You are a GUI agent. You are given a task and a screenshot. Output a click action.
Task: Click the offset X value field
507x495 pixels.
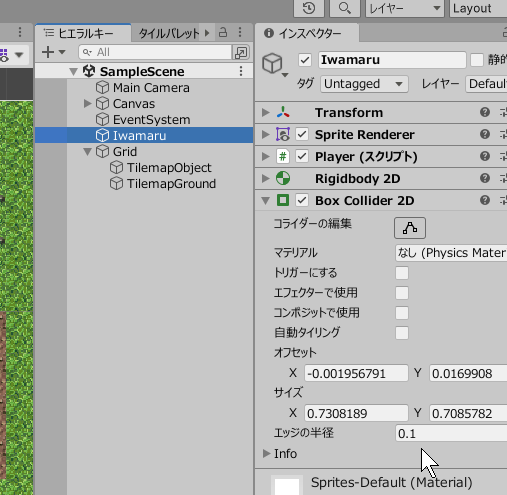(x=356, y=373)
